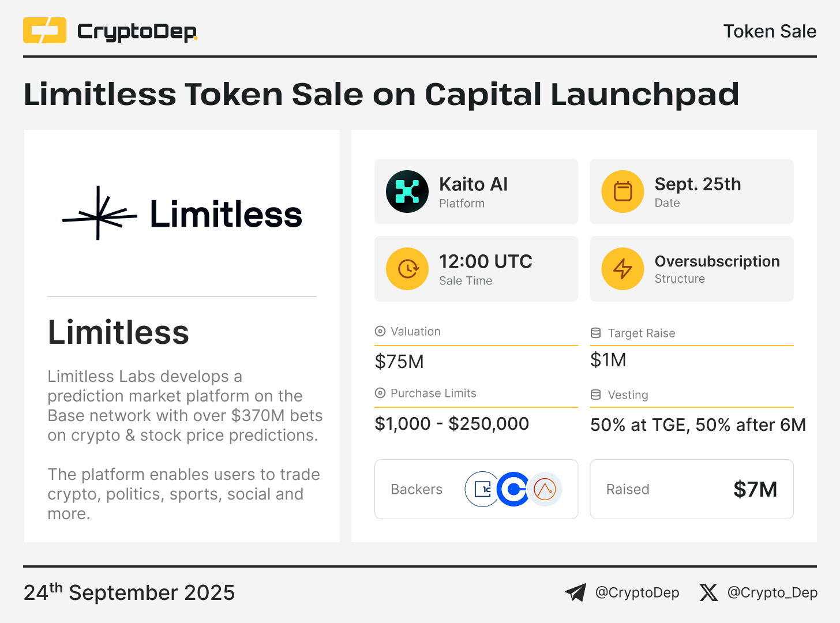Image resolution: width=840 pixels, height=623 pixels.
Task: Click the blue Coinbase backer logo
Action: point(513,489)
